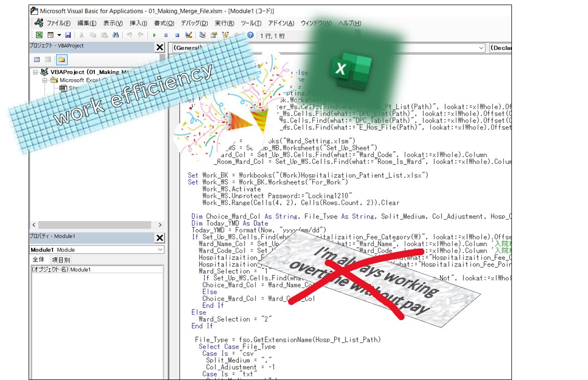Click the (オブジェクト名) Module1 property field

97,269
